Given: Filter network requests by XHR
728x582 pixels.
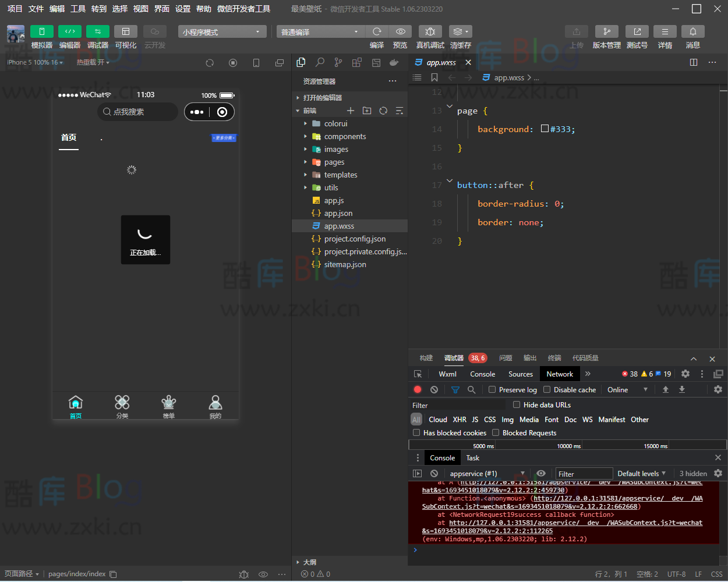Looking at the screenshot, I should coord(460,420).
